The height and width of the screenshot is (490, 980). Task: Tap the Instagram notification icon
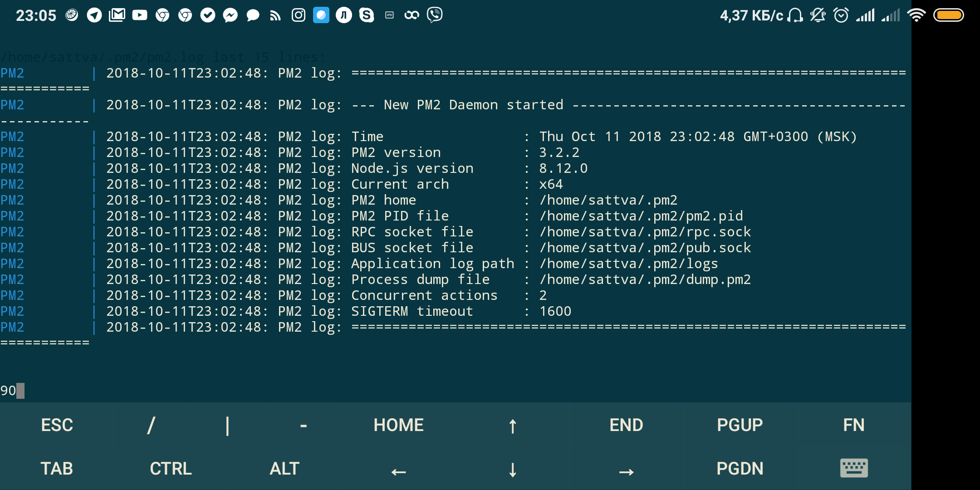[x=299, y=15]
